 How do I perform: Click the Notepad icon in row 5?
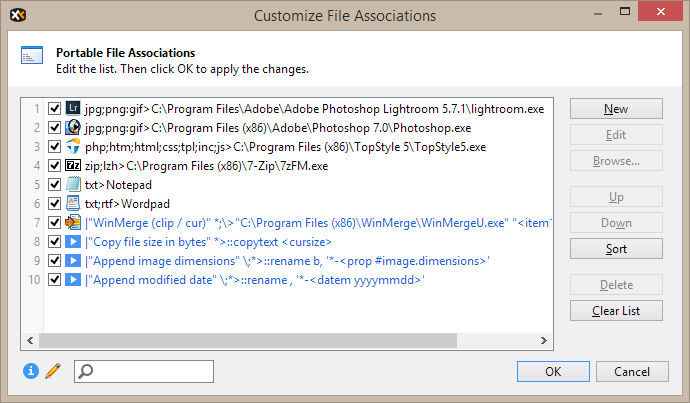pyautogui.click(x=73, y=184)
